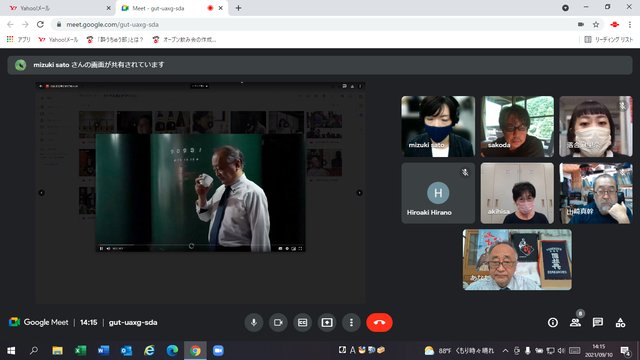
Task: Open the Windows Start menu
Action: coord(11,351)
